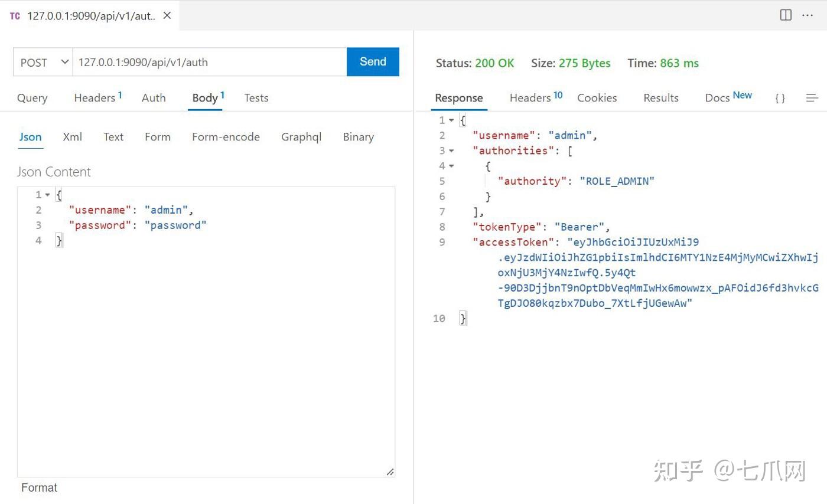Close the 127.0.0.1:9090/api/v1/auth tab
This screenshot has height=504, width=827.
pos(167,15)
